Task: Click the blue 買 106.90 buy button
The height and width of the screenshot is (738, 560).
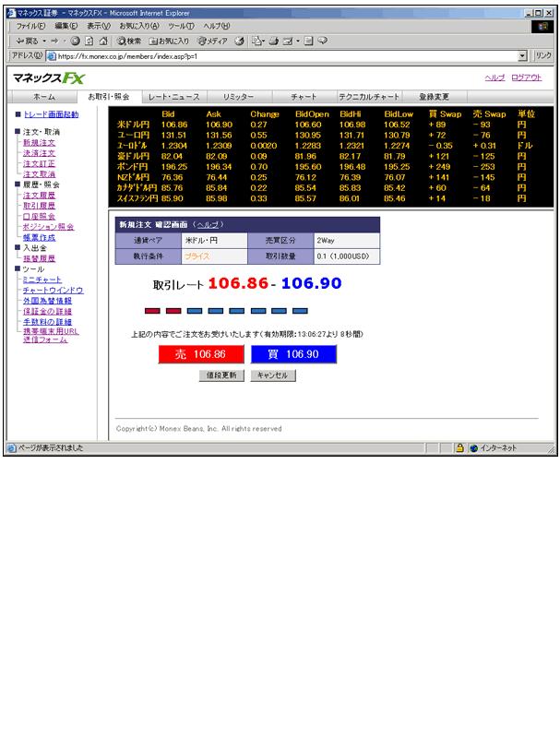Action: click(x=293, y=354)
